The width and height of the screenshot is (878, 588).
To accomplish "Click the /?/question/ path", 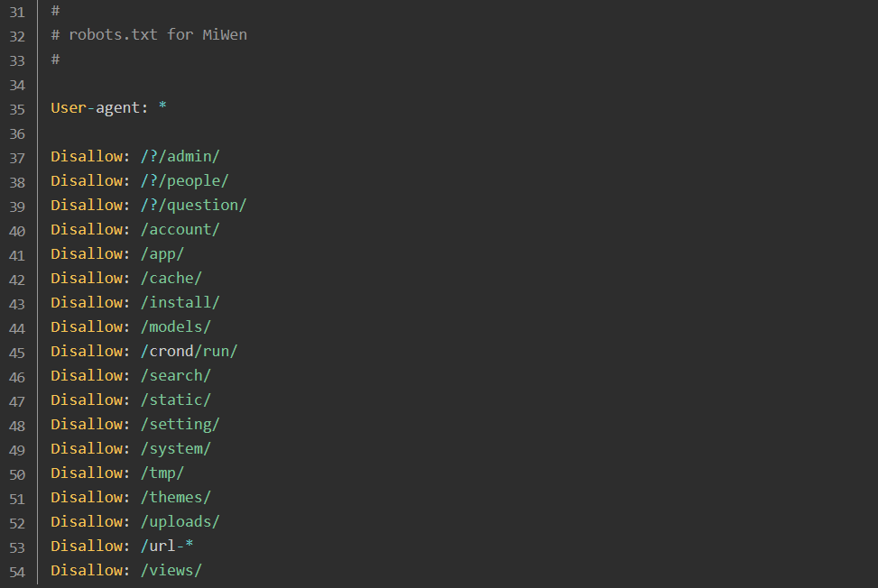I will point(194,206).
